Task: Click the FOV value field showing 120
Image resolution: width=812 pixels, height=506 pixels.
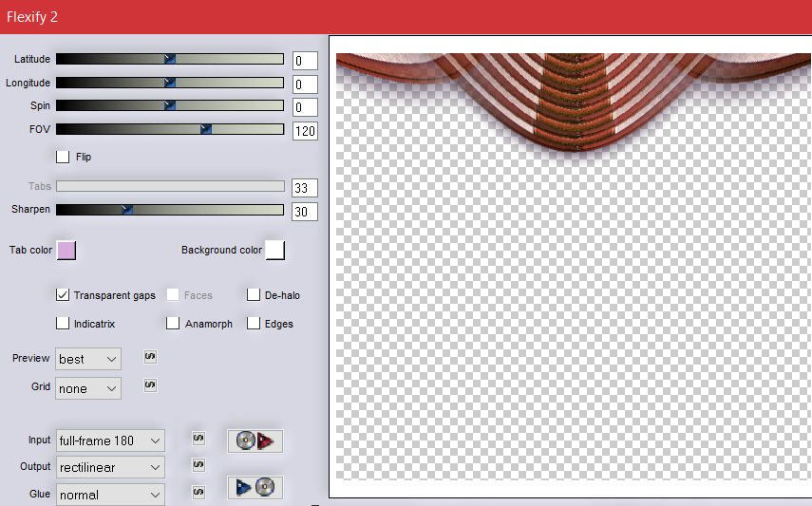Action: [305, 130]
